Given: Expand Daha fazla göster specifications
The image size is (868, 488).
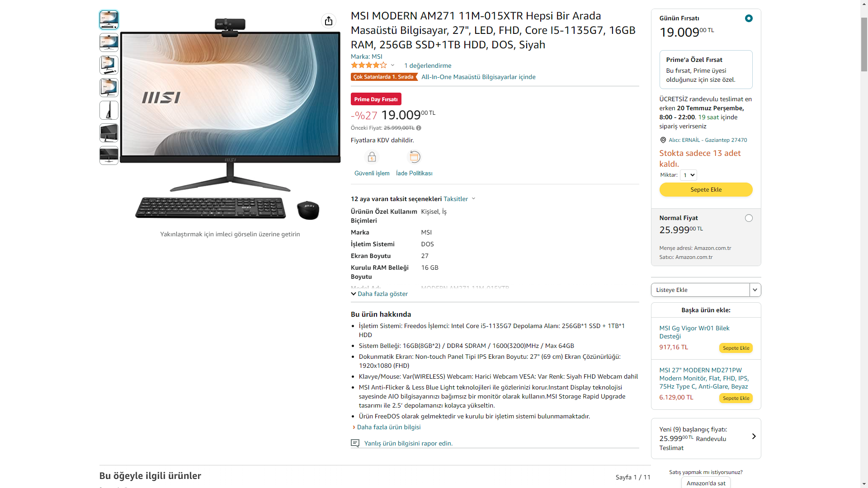Looking at the screenshot, I should 379,294.
